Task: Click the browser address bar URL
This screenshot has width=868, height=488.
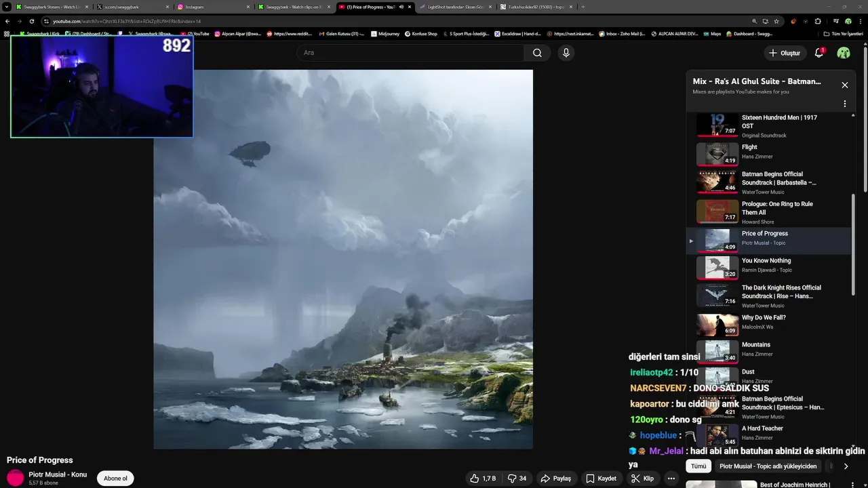Action: pyautogui.click(x=127, y=21)
